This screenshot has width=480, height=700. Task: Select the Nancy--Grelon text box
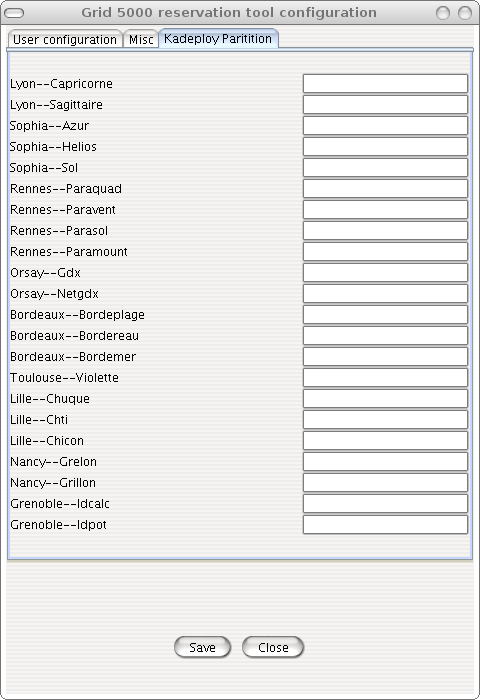(385, 461)
